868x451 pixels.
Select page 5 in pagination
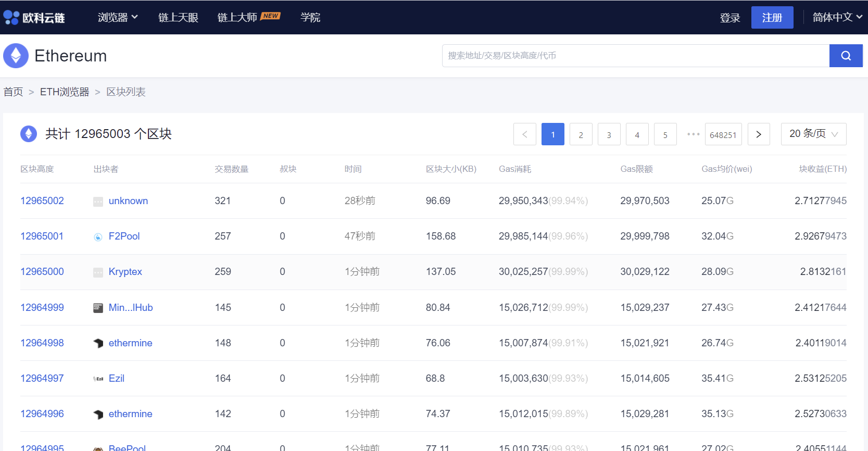pyautogui.click(x=665, y=134)
